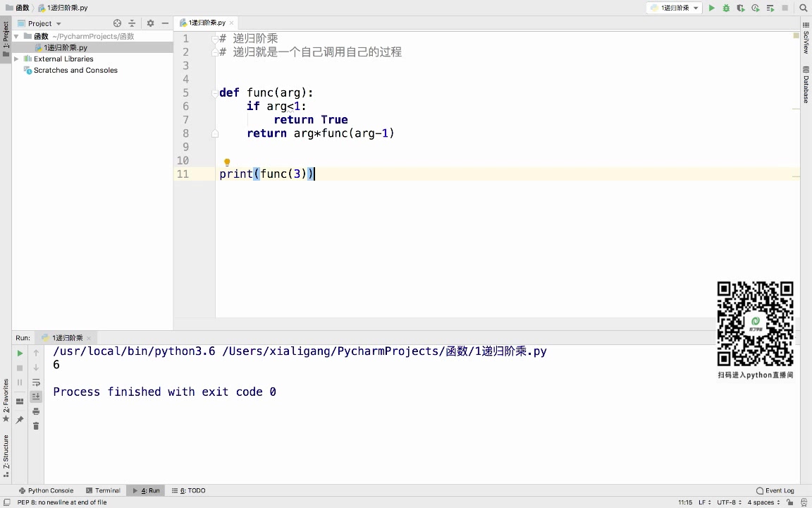Rerun the program from the Run panel
Viewport: 812px width, 508px height.
point(20,353)
